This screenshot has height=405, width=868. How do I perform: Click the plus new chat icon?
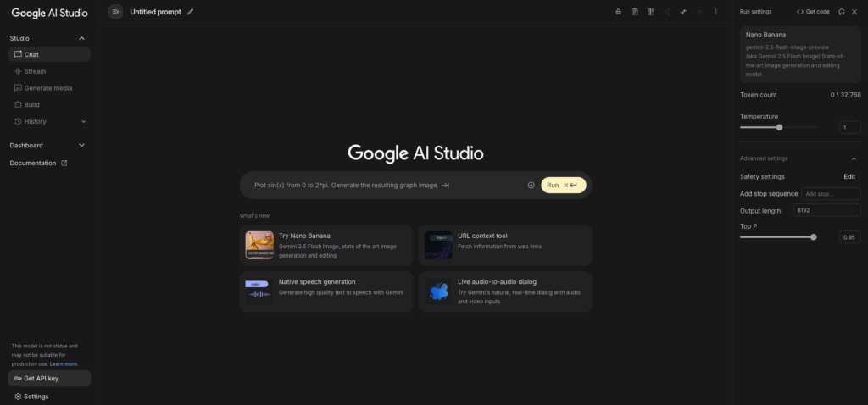[699, 12]
